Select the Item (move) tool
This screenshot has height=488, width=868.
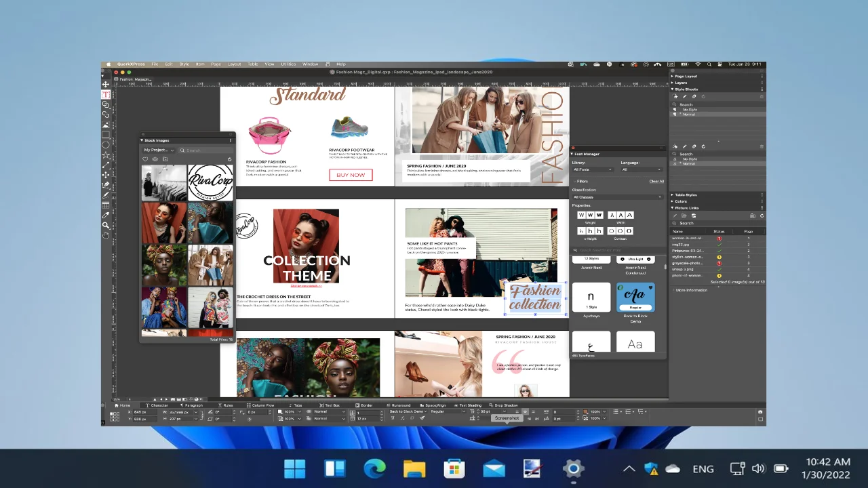tap(106, 85)
